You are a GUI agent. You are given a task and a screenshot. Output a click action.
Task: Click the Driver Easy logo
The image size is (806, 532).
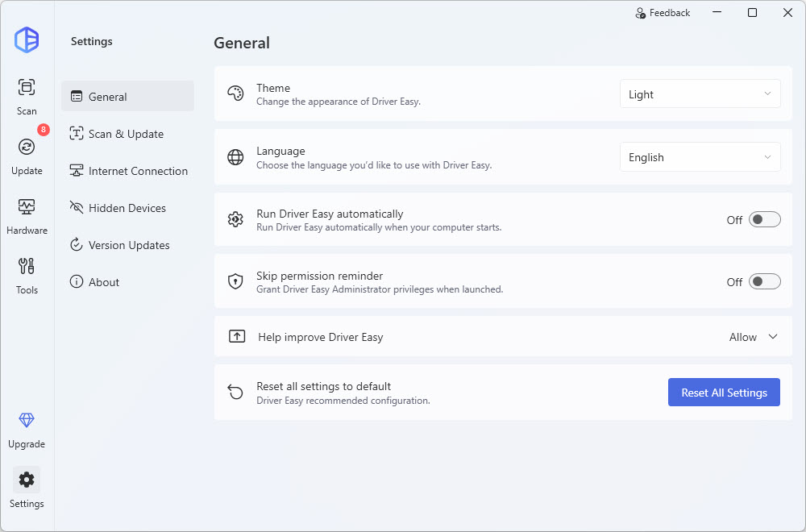pyautogui.click(x=27, y=39)
